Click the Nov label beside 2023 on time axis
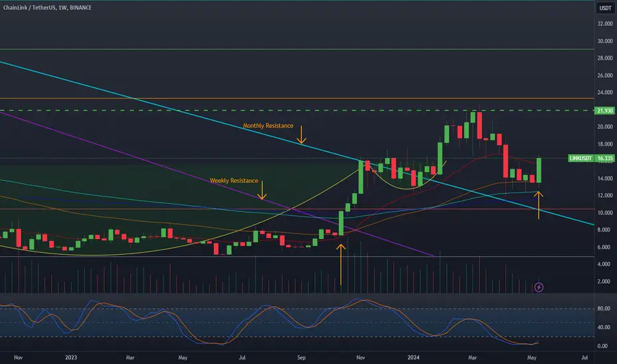The width and height of the screenshot is (617, 364). [x=18, y=357]
